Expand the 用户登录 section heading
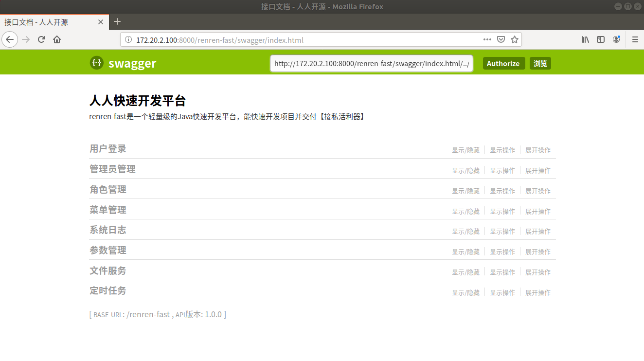 click(x=108, y=148)
